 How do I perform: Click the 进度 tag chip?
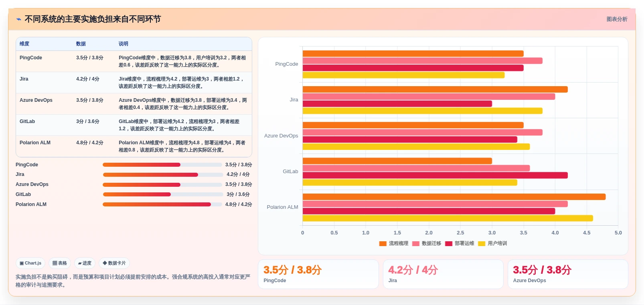point(85,263)
